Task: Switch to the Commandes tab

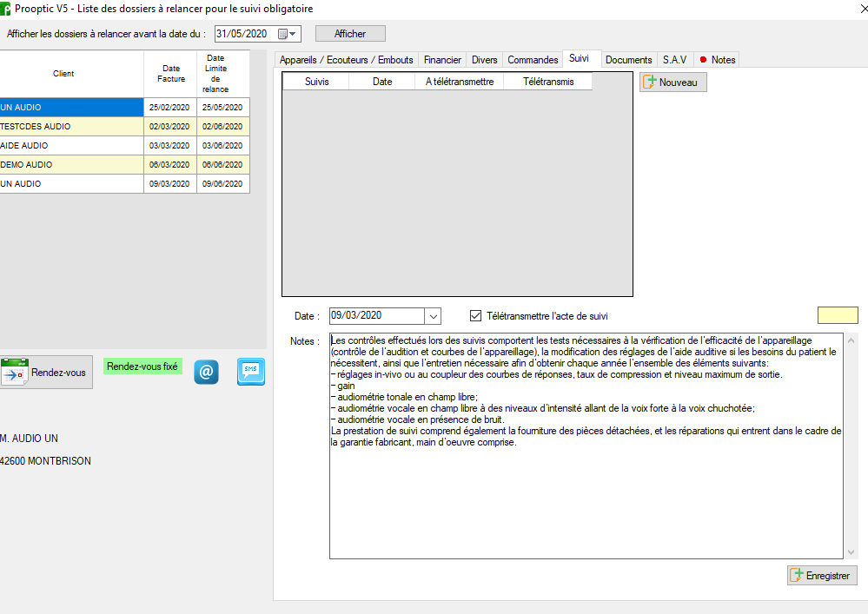Action: click(533, 60)
